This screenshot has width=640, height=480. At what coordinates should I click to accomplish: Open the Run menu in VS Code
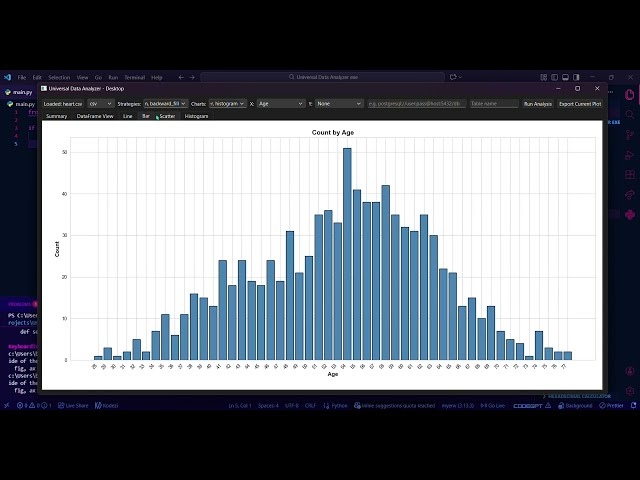pyautogui.click(x=113, y=77)
